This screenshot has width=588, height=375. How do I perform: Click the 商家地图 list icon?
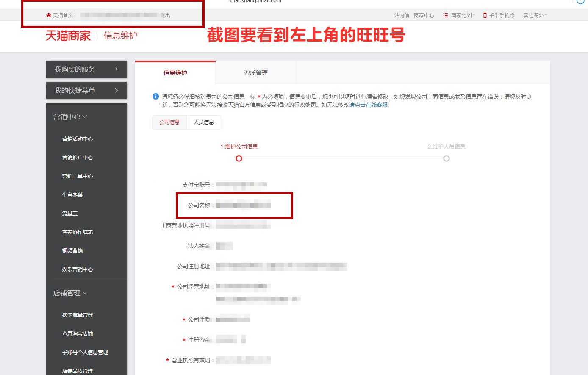[446, 15]
